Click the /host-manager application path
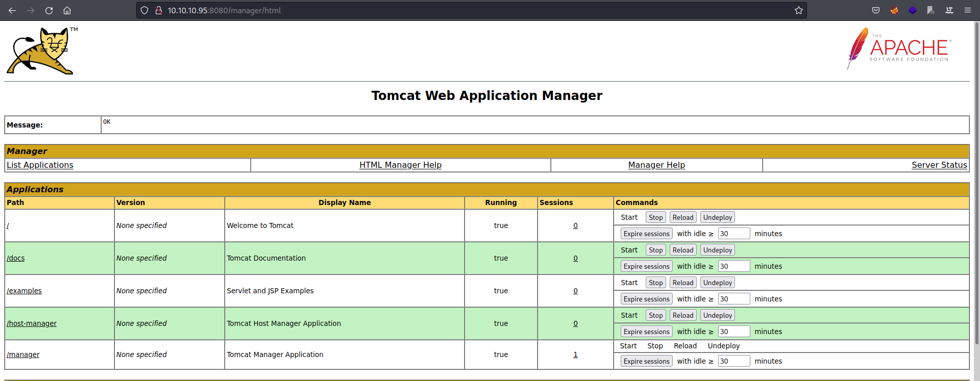 coord(32,323)
